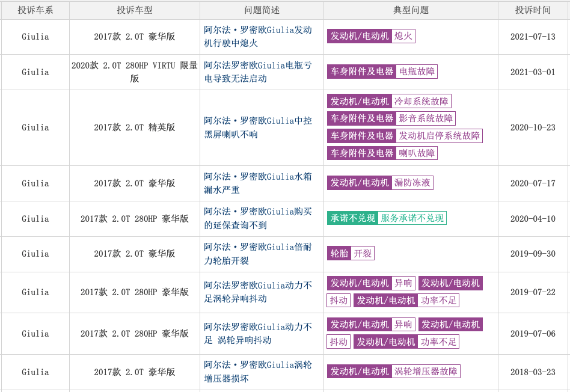The height and width of the screenshot is (392, 570).
Task: Select the 2020-10-23 date cell
Action: (x=533, y=127)
